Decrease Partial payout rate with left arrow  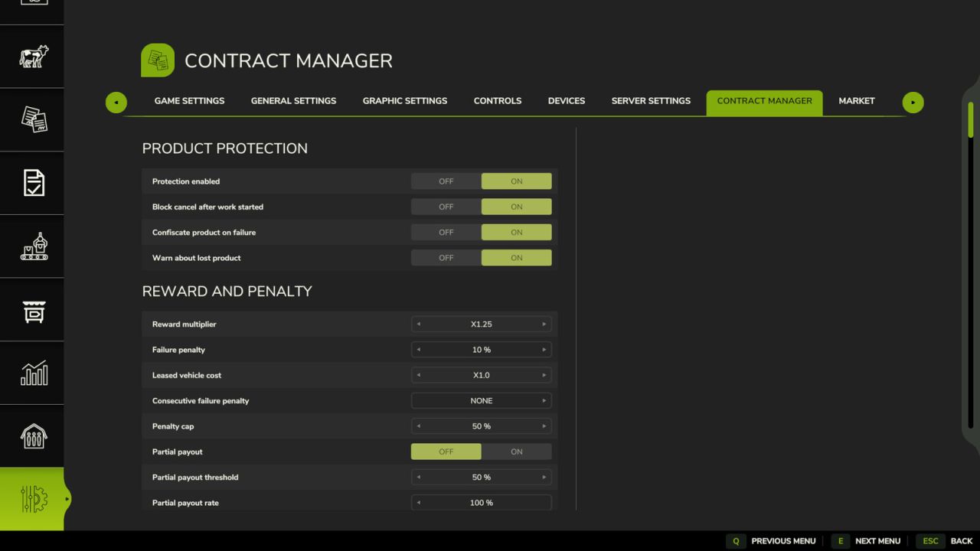pos(419,503)
